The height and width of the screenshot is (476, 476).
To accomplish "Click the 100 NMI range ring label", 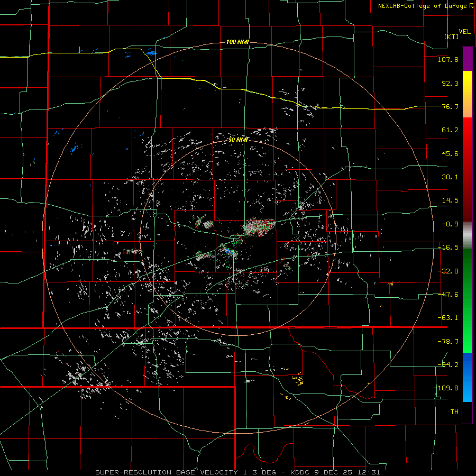I will 237,42.
